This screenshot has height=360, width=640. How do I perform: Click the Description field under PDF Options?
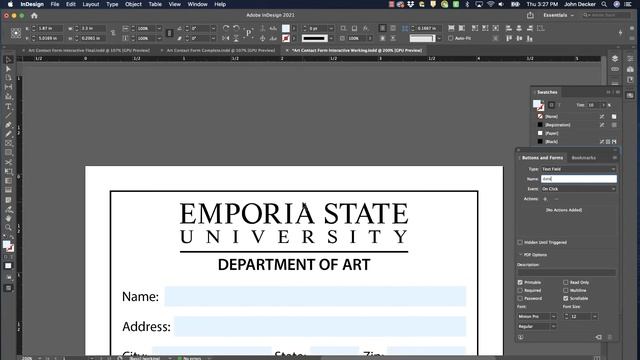click(x=567, y=272)
